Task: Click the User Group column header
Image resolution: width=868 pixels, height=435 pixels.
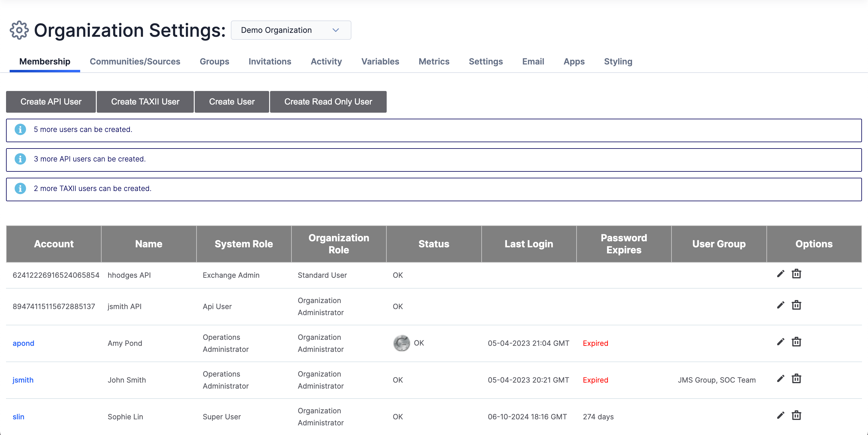Action: (719, 244)
